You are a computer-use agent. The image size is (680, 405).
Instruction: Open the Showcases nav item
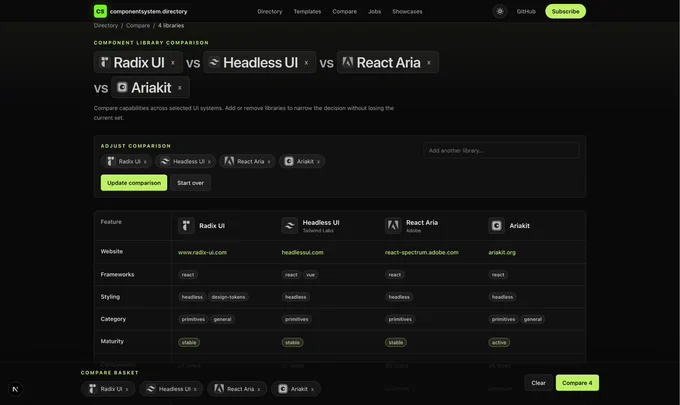(x=407, y=12)
